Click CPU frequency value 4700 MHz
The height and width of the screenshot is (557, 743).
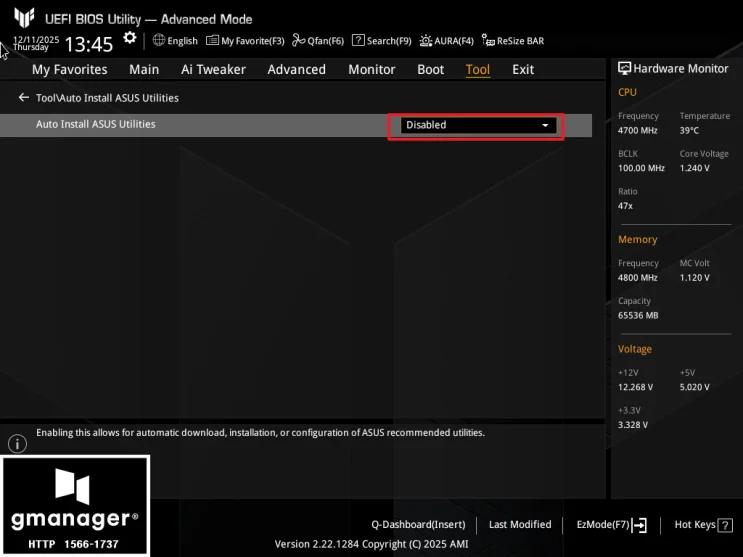(x=637, y=130)
